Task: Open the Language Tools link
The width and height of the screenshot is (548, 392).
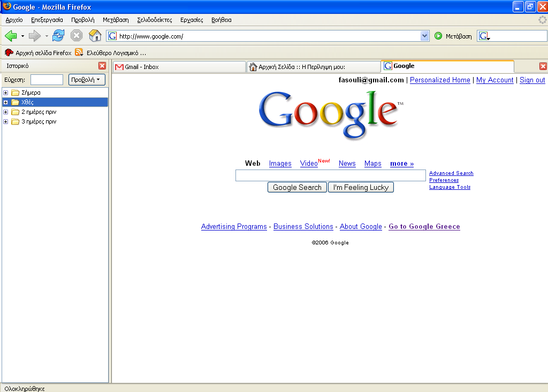Action: click(x=450, y=187)
